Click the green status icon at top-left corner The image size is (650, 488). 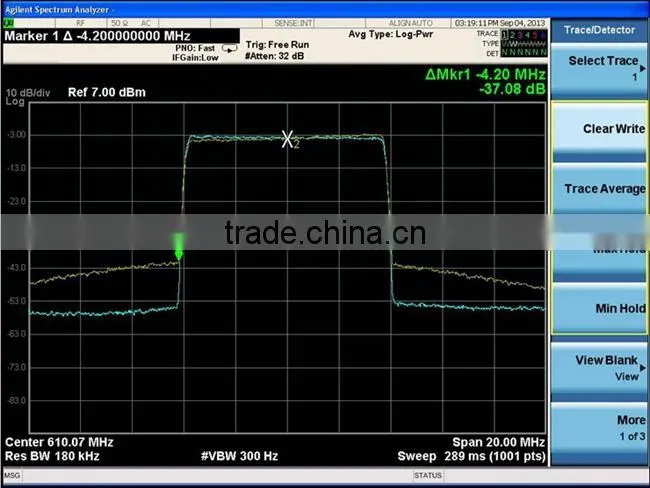click(8, 23)
